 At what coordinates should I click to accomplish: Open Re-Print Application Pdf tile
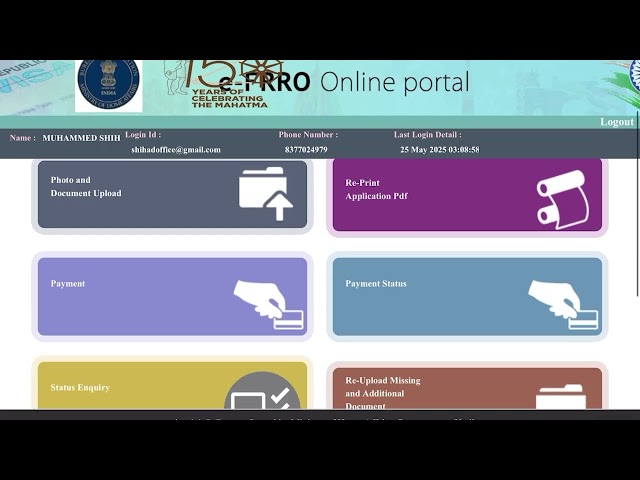pyautogui.click(x=467, y=195)
